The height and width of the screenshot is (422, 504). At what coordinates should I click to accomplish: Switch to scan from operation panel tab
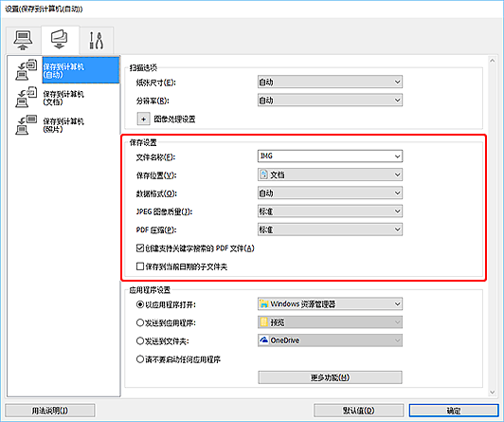tap(60, 40)
